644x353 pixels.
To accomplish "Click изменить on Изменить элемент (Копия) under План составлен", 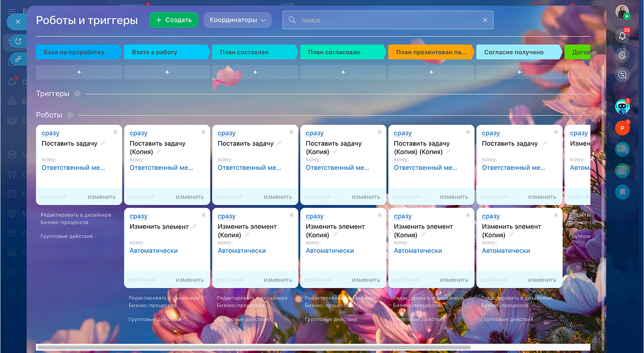I will [278, 280].
